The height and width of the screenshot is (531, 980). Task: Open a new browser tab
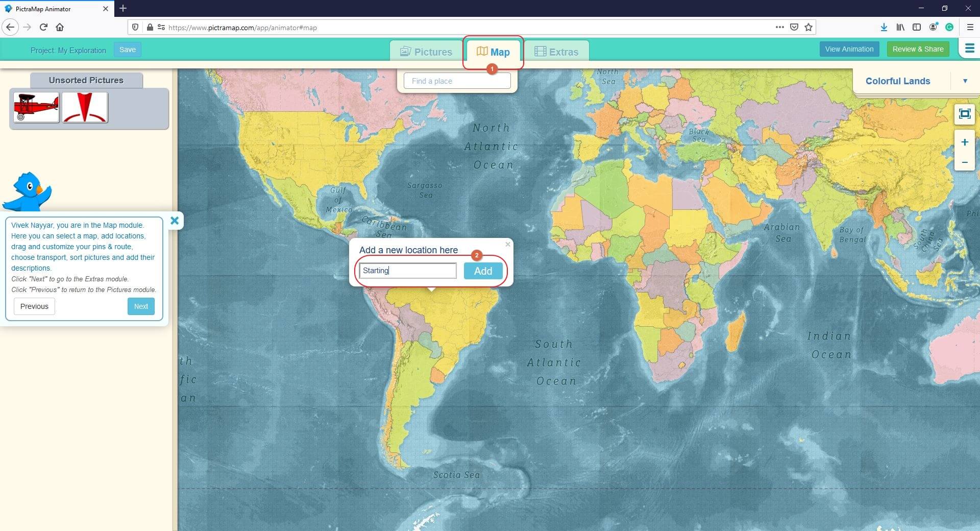[122, 9]
